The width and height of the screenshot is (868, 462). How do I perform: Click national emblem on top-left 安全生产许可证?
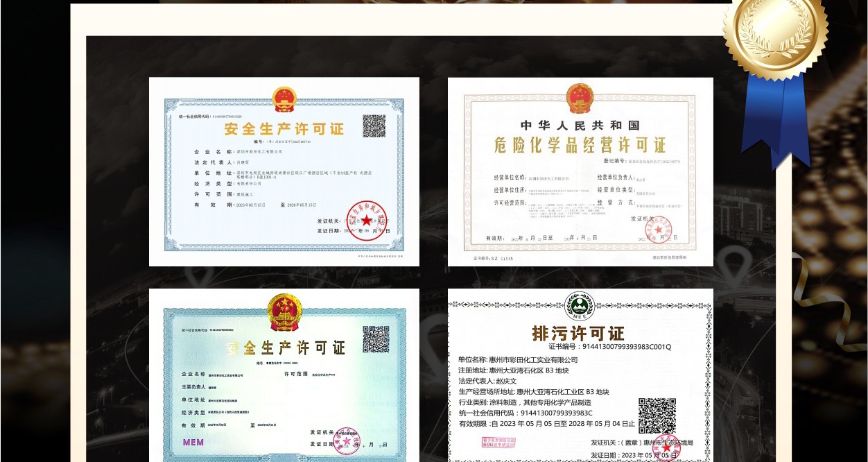tap(284, 100)
